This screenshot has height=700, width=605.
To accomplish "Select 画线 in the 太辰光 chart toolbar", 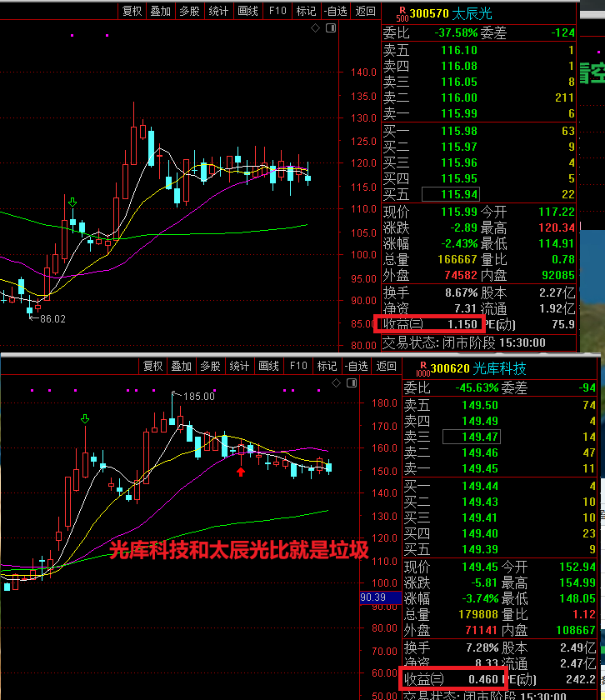I will [248, 11].
